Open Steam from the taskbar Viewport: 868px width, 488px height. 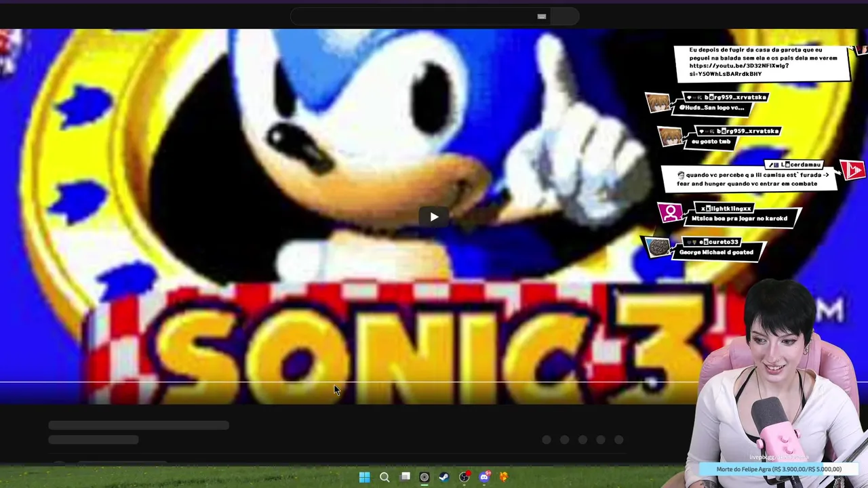click(x=444, y=477)
